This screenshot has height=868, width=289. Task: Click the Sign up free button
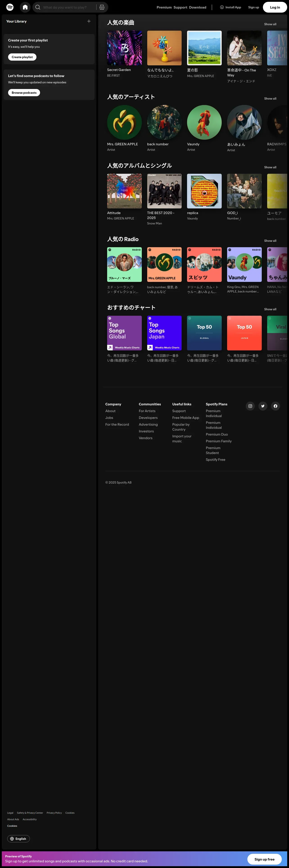[x=264, y=859]
